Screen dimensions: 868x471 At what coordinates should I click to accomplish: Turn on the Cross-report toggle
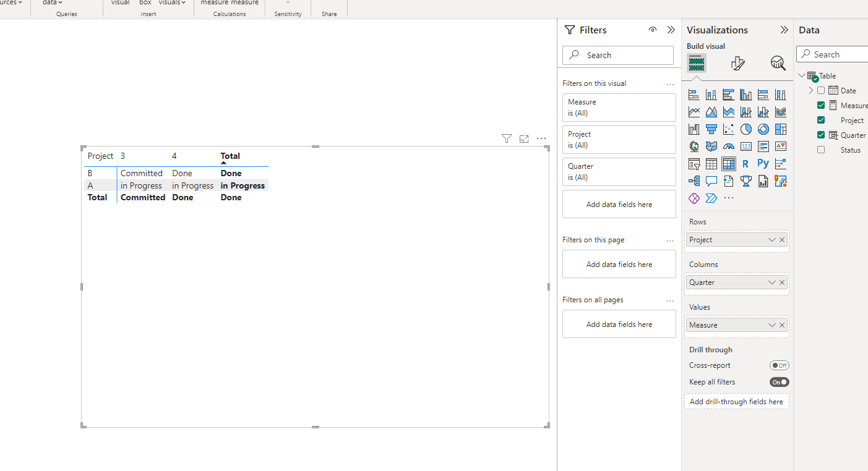coord(780,365)
